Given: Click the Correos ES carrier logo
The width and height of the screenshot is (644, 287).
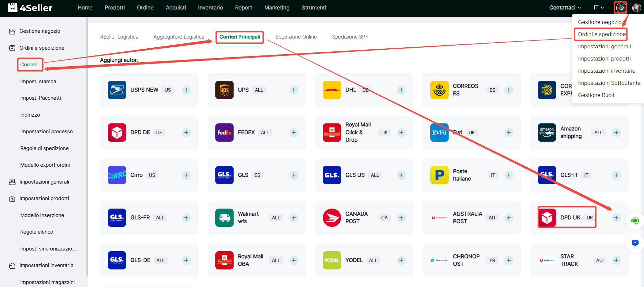Looking at the screenshot, I should [439, 90].
